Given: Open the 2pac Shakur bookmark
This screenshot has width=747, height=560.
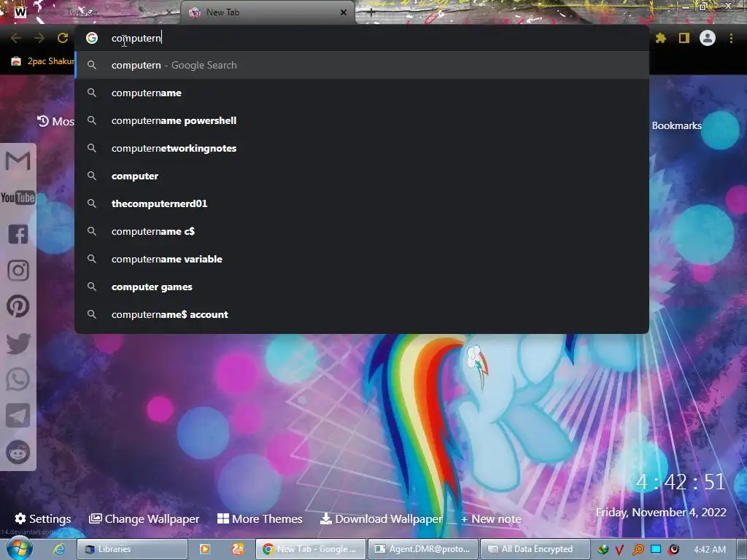Looking at the screenshot, I should pos(42,61).
